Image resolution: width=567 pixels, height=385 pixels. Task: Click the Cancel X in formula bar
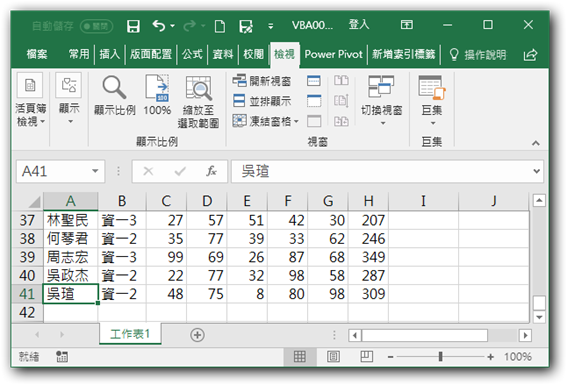(x=148, y=171)
